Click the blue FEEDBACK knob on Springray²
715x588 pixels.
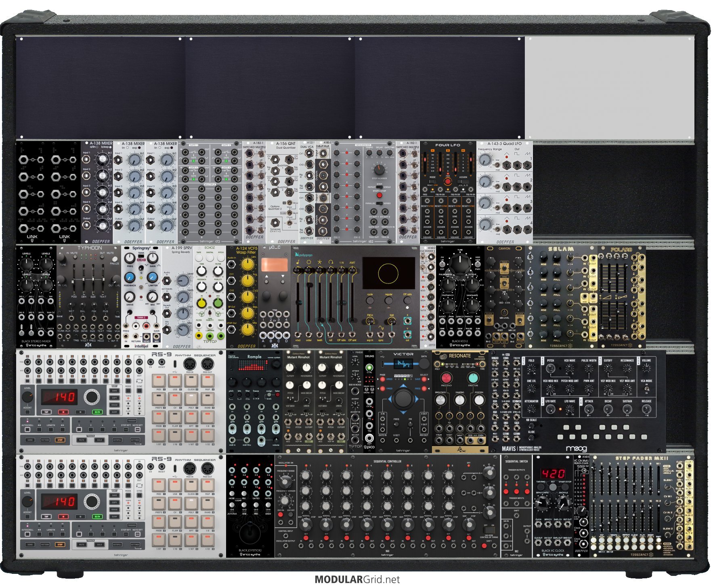coord(130,277)
